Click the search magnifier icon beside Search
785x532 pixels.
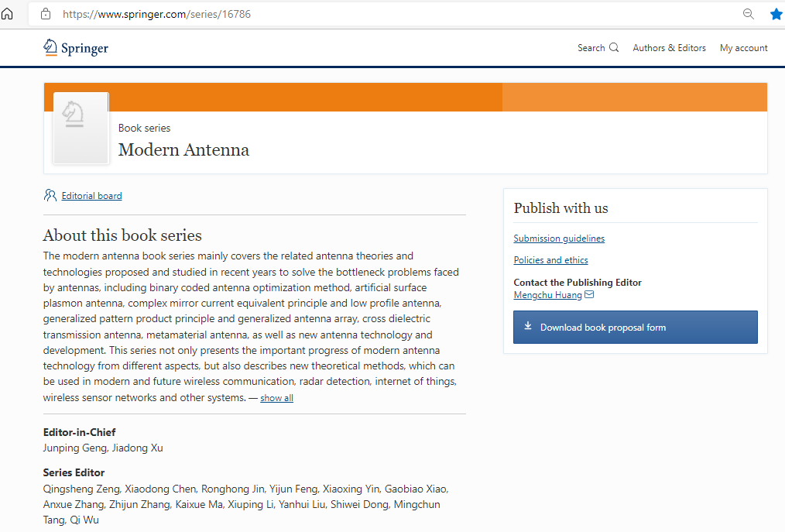[614, 47]
